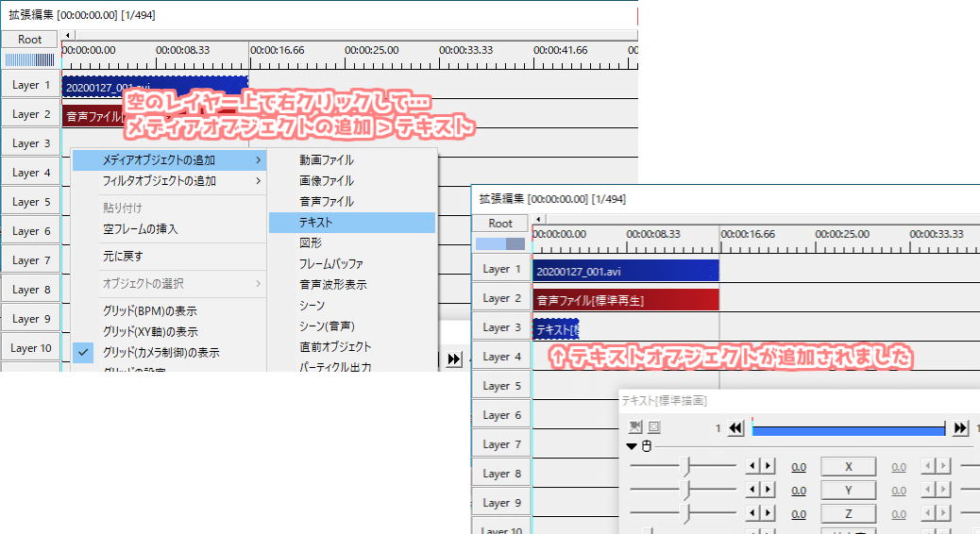Click the Z movement button in text dialog
Image resolution: width=980 pixels, height=534 pixels.
tap(848, 514)
